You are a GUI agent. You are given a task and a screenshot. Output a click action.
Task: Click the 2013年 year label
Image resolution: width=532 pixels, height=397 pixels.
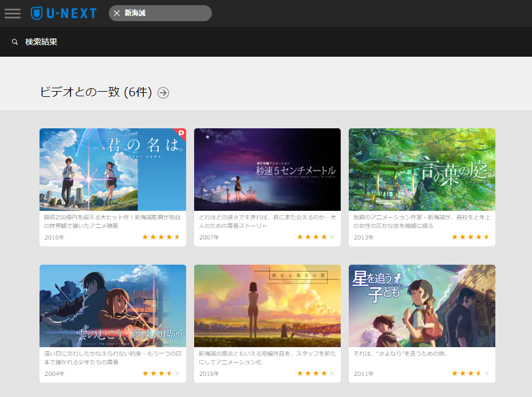(x=364, y=238)
